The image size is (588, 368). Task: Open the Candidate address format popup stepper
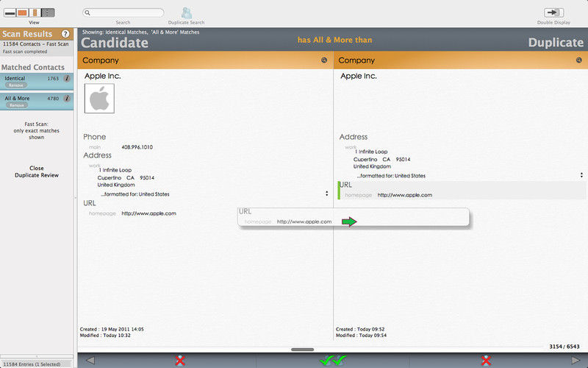(x=326, y=194)
